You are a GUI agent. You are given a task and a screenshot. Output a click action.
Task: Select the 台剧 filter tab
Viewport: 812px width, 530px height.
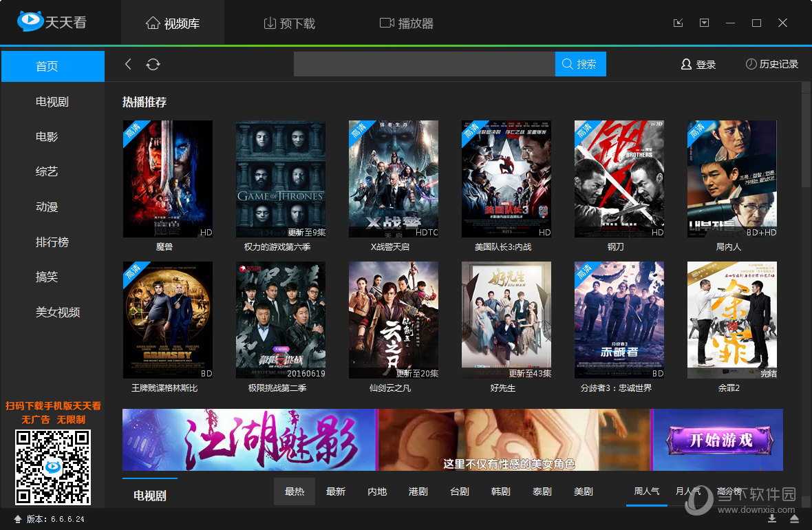[460, 491]
